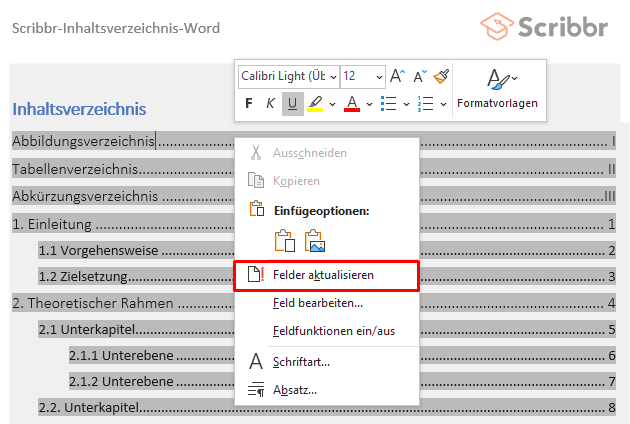Click the '1. Einleitung' table of contents entry
The width and height of the screenshot is (630, 424).
click(x=52, y=224)
